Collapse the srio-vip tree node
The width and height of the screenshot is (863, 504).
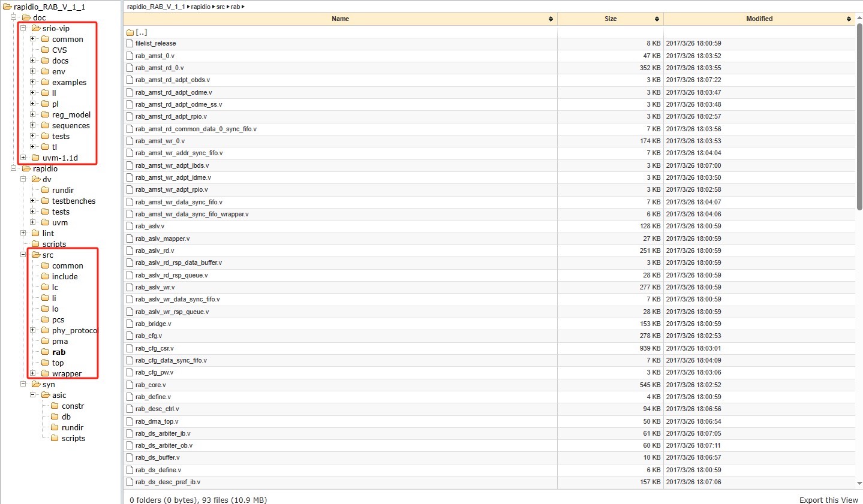[23, 28]
